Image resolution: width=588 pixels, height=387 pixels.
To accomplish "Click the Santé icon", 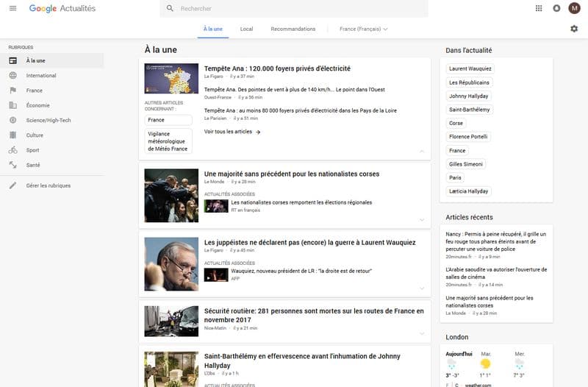I will (12, 165).
